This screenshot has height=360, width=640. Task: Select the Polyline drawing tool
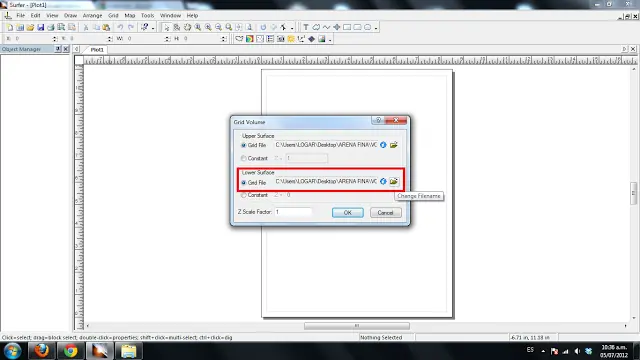click(326, 27)
